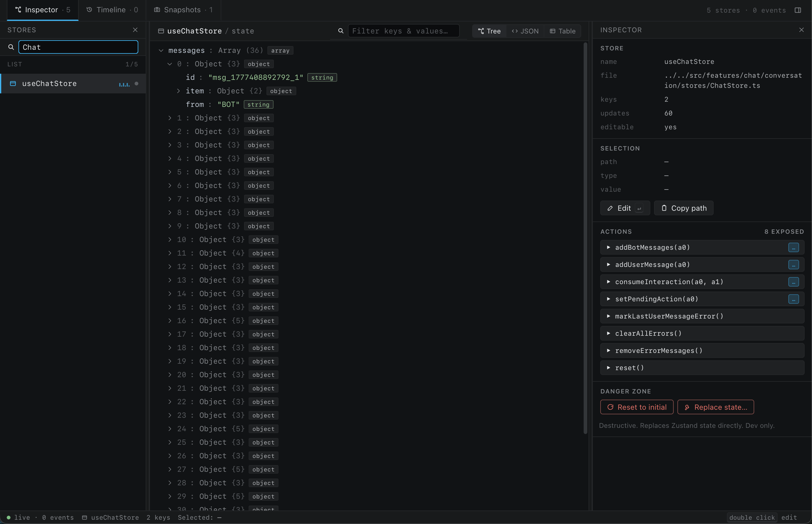The height and width of the screenshot is (524, 812).
Task: Switch to Tree view
Action: point(489,31)
